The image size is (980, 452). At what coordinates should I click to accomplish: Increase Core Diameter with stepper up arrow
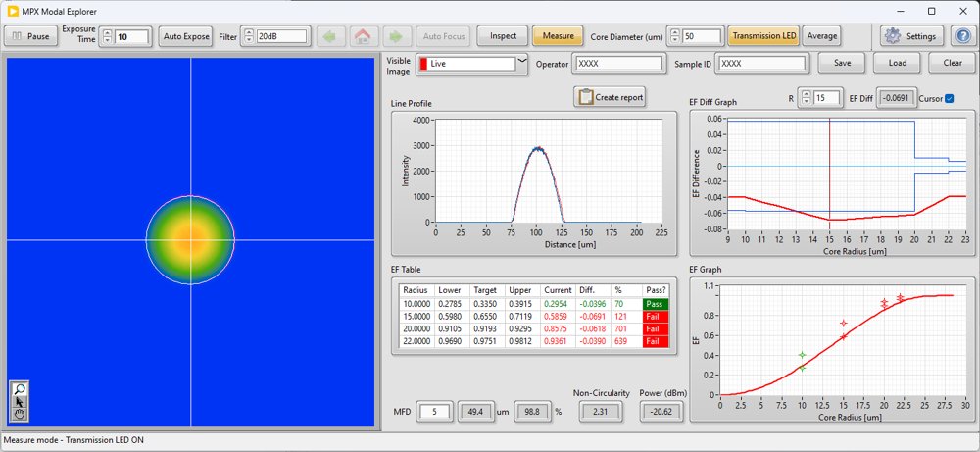pyautogui.click(x=674, y=33)
